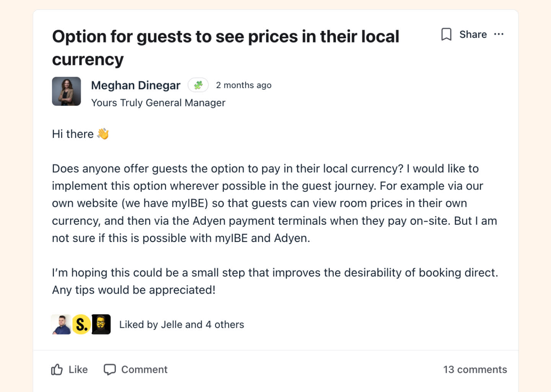Click the puzzle piece badge icon
This screenshot has height=392, width=551.
pyautogui.click(x=198, y=85)
